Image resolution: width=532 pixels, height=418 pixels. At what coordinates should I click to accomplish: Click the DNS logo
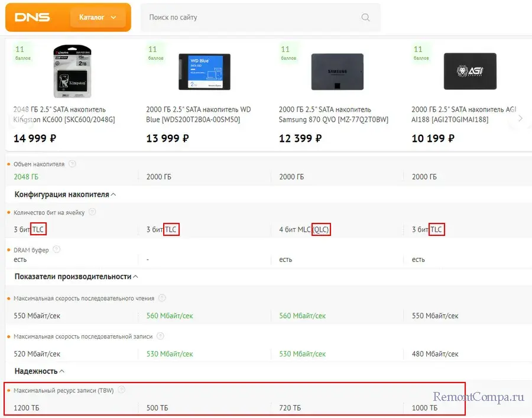point(33,18)
